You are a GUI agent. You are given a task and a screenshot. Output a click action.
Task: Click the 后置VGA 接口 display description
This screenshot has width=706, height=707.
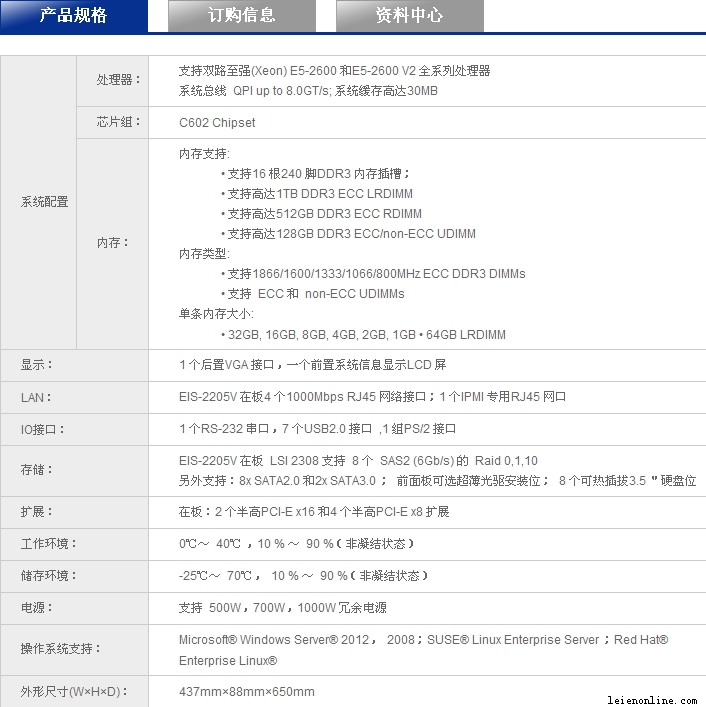pyautogui.click(x=312, y=365)
